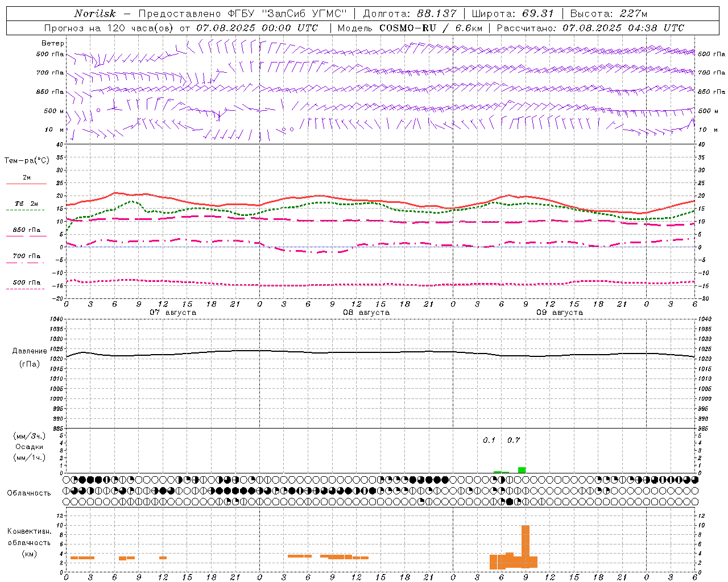
Task: Click the tallest orange convective cloud bar
Action: (526, 546)
